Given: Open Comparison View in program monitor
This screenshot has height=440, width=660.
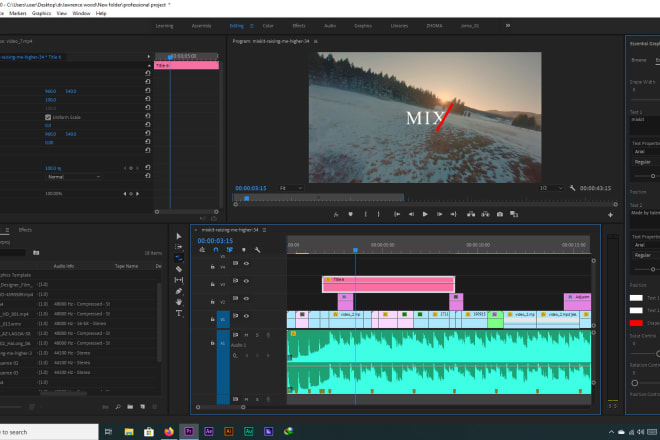Looking at the screenshot, I should (514, 214).
